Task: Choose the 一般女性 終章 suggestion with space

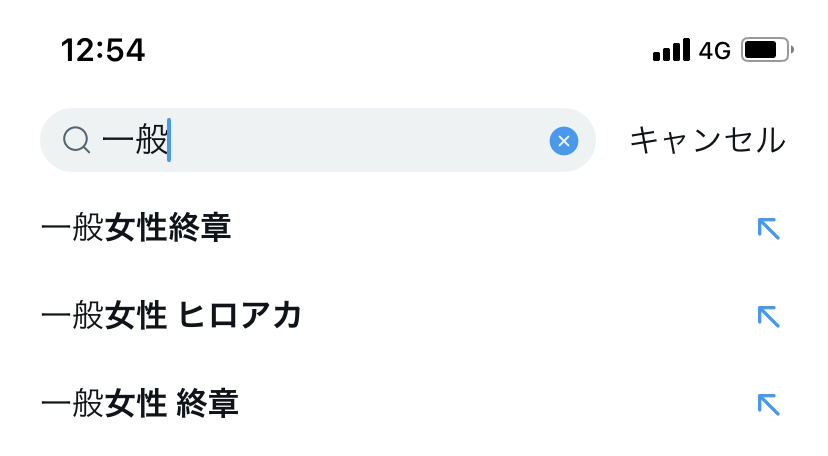Action: point(140,405)
